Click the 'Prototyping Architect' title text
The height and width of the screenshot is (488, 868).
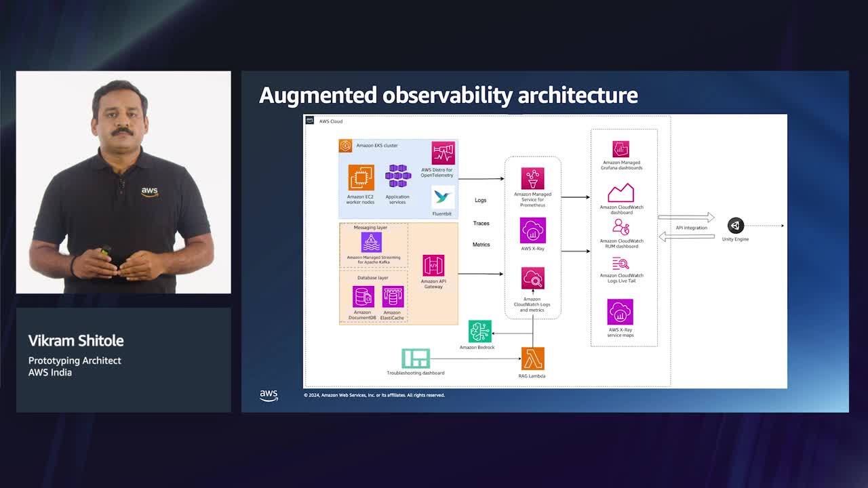click(x=75, y=361)
